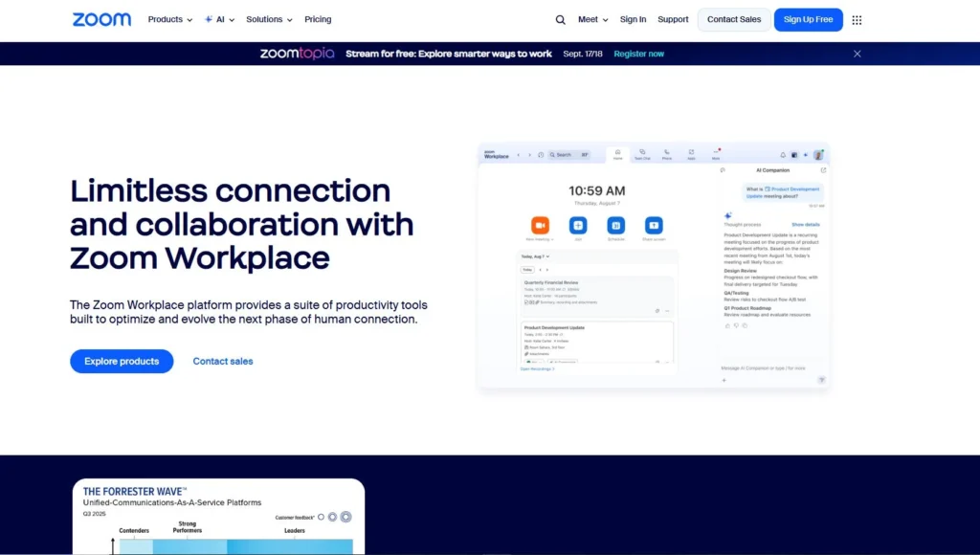Viewport: 980px width, 555px height.
Task: Open the apps grid icon beside Sign Up Free
Action: 857,20
